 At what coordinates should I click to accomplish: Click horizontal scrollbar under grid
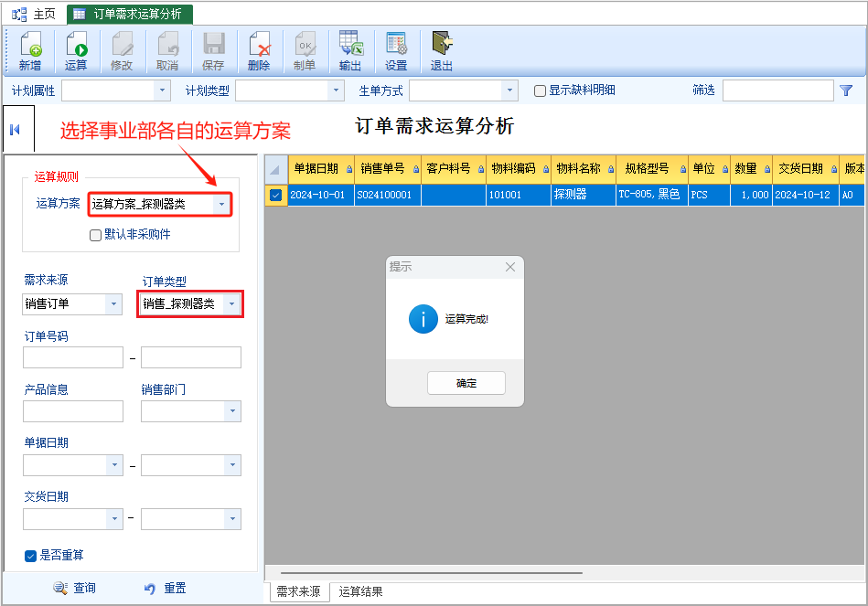point(431,573)
